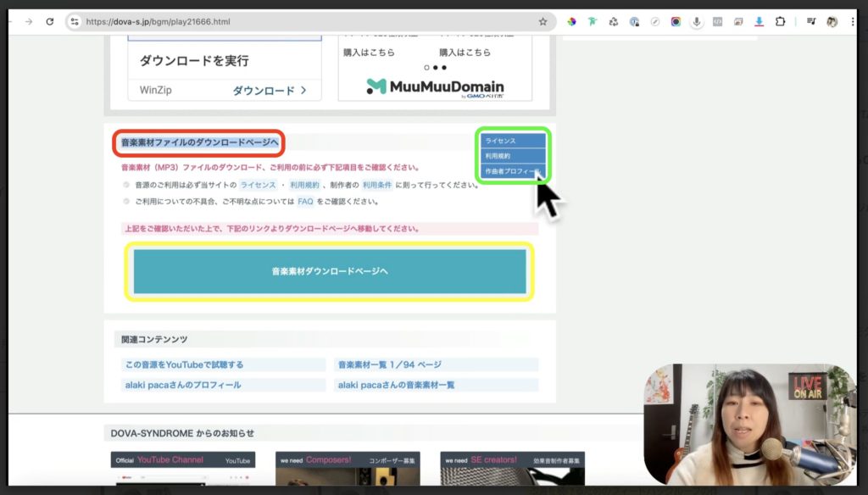868x495 pixels.
Task: Open the Chrome three-dot menu
Action: 853,20
